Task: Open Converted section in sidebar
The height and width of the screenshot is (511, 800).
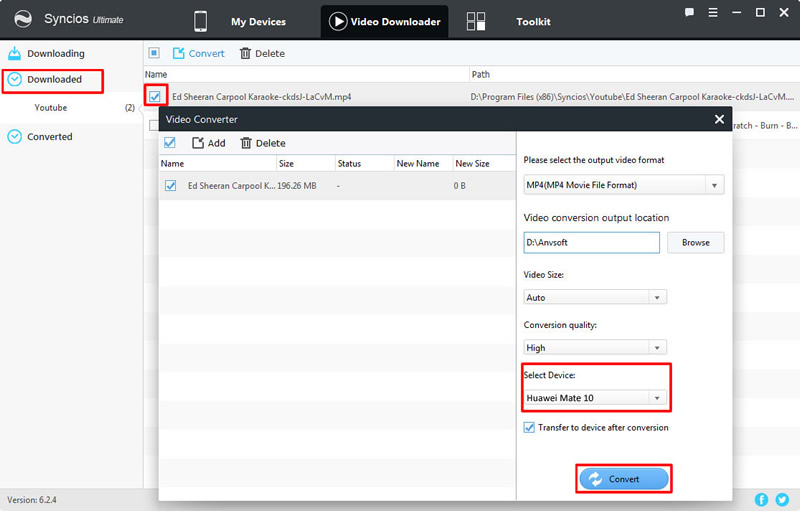Action: [x=49, y=137]
